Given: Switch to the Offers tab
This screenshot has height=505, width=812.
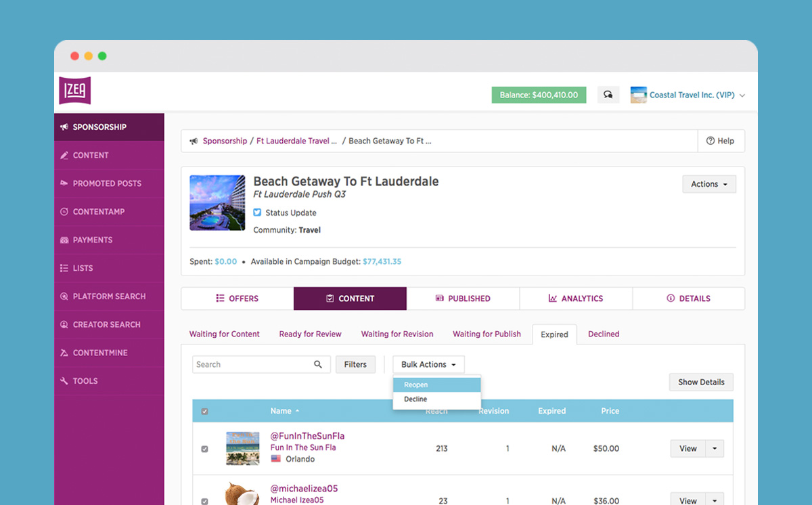Looking at the screenshot, I should click(237, 299).
